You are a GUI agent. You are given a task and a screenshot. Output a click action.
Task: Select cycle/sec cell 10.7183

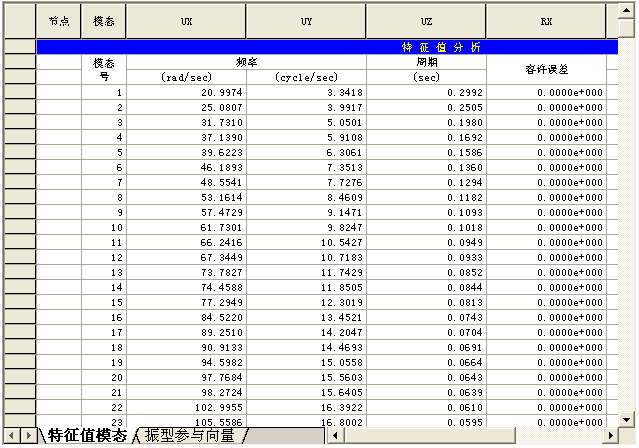(306, 258)
